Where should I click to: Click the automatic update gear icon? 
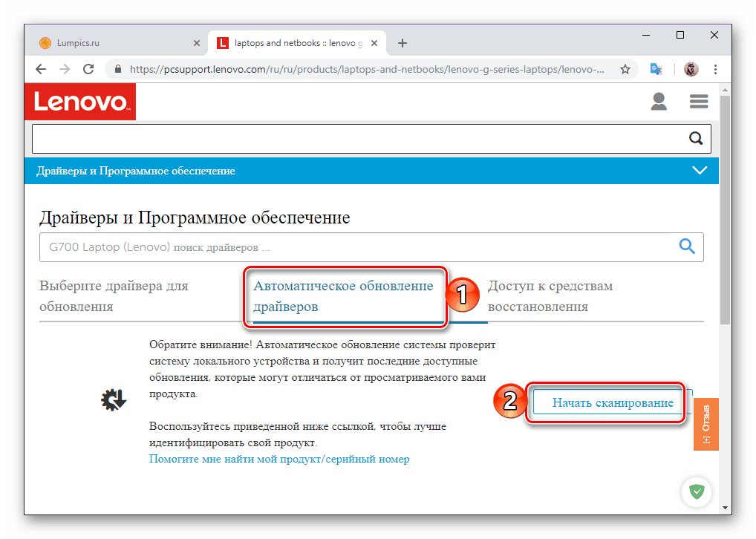(113, 399)
